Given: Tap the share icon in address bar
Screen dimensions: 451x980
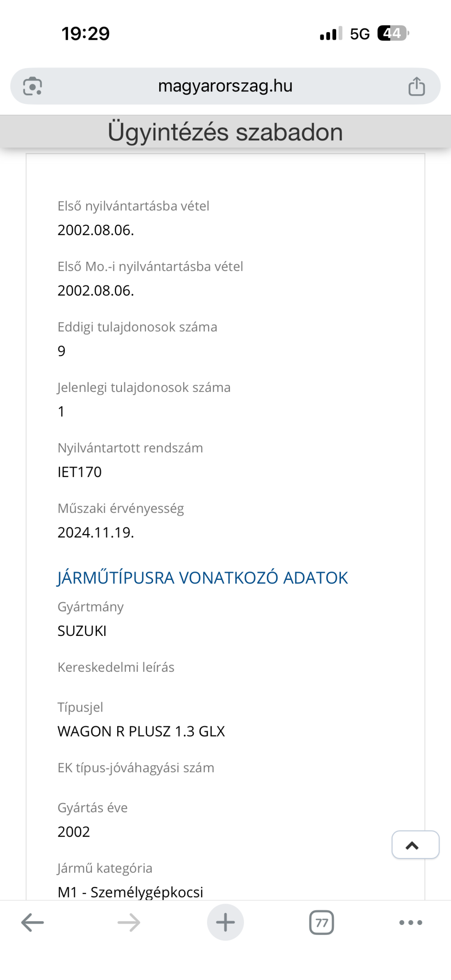Looking at the screenshot, I should coord(417,86).
